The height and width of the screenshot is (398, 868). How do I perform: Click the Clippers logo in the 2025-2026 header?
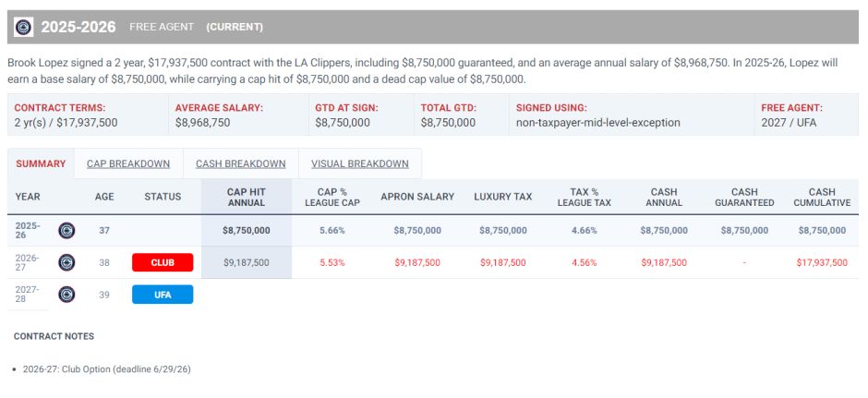[23, 27]
